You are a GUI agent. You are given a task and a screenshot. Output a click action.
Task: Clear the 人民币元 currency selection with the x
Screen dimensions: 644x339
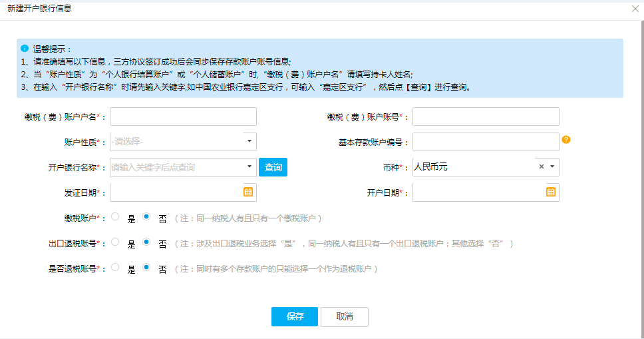point(542,167)
